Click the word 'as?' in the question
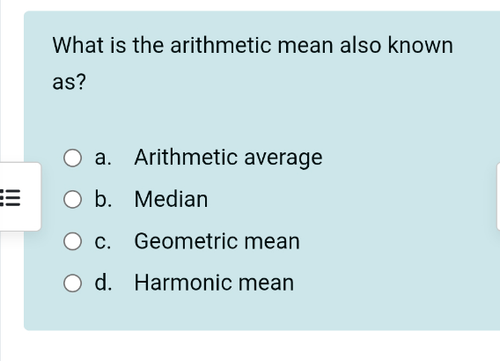Image resolution: width=500 pixels, height=361 pixels. pos(69,82)
